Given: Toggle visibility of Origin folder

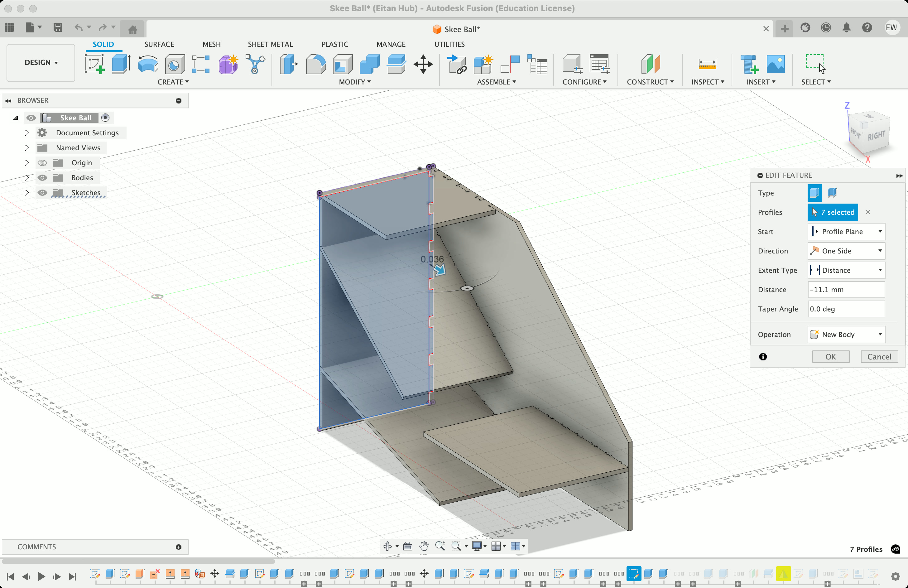Looking at the screenshot, I should [42, 163].
